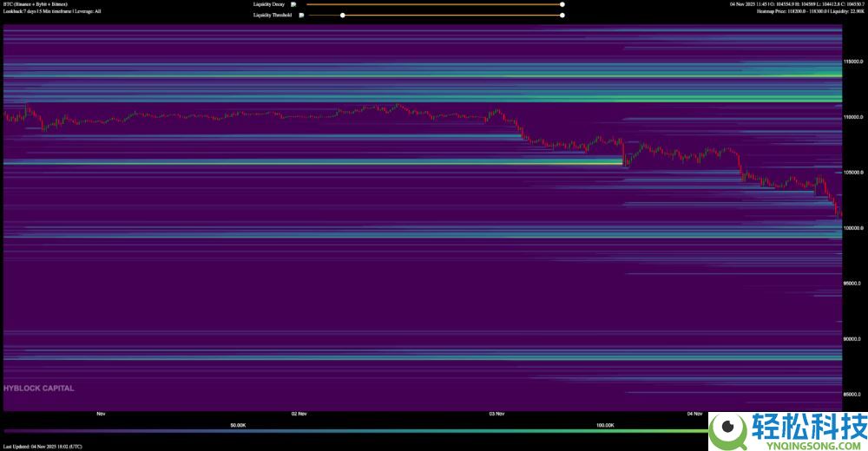Image resolution: width=868 pixels, height=451 pixels.
Task: Click the info icon beside Liquidity Threshold
Action: pyautogui.click(x=301, y=15)
